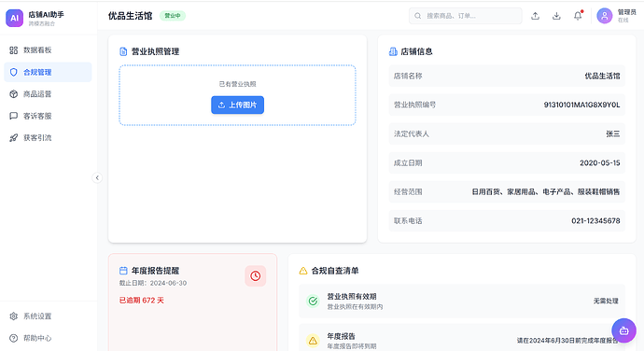Viewport: 644px width, 351px height.
Task: Focus the 搜索商品、订单 search field
Action: click(466, 16)
